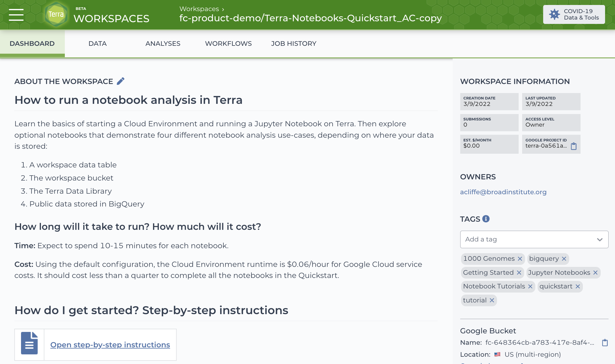This screenshot has height=364, width=615.
Task: Copy Google Project ID to clipboard
Action: click(x=574, y=146)
